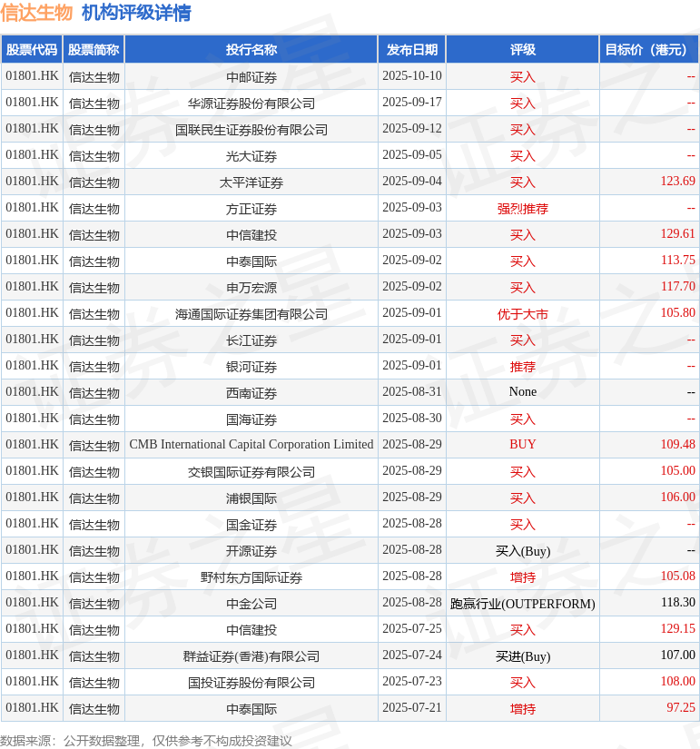Click the 海通国际证券集团有限公司 cell
This screenshot has height=749, width=700.
[251, 314]
